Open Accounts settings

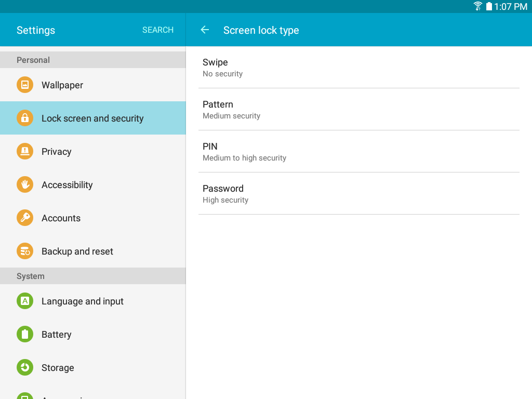[93, 218]
